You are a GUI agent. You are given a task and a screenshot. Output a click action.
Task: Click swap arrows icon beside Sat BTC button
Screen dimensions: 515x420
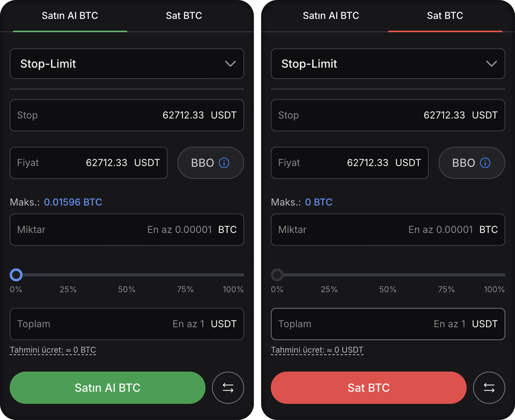click(x=489, y=388)
